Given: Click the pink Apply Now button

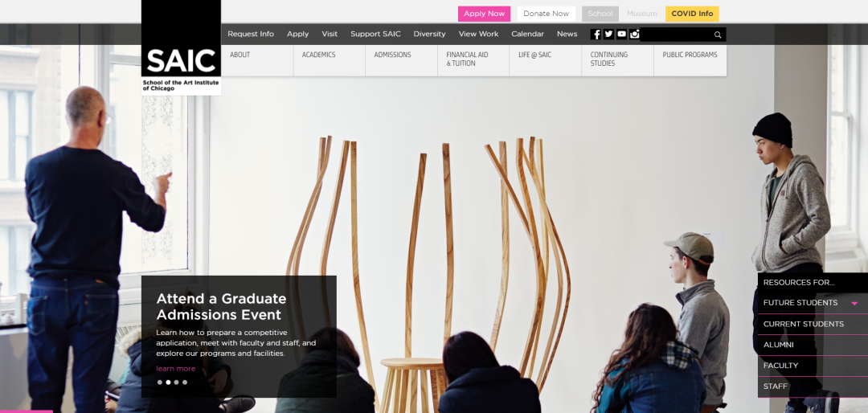Looking at the screenshot, I should click(485, 14).
